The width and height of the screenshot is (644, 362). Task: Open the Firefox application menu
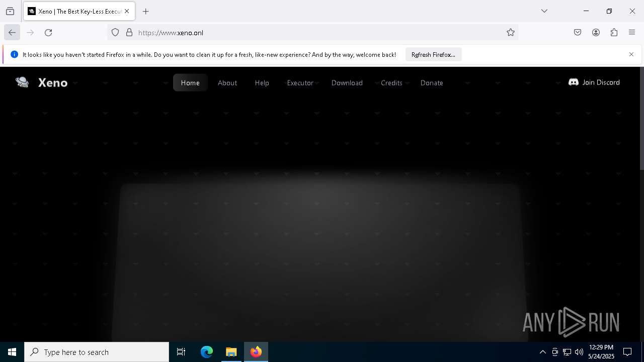tap(632, 33)
